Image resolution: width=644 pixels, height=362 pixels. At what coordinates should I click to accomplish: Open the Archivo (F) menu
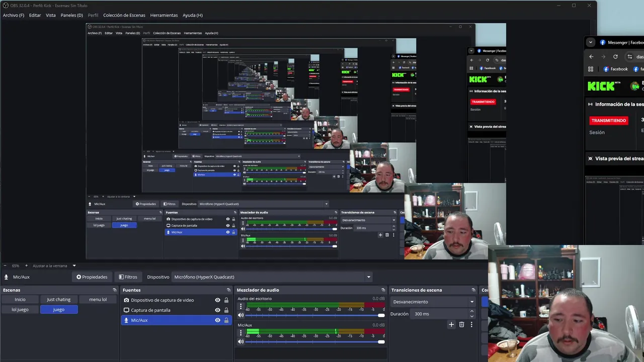point(14,15)
